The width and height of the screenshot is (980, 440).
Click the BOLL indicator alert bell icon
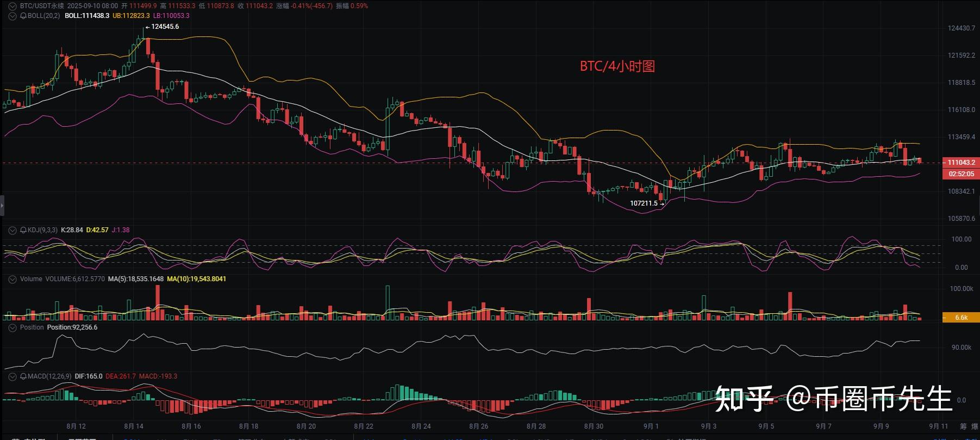tap(23, 16)
